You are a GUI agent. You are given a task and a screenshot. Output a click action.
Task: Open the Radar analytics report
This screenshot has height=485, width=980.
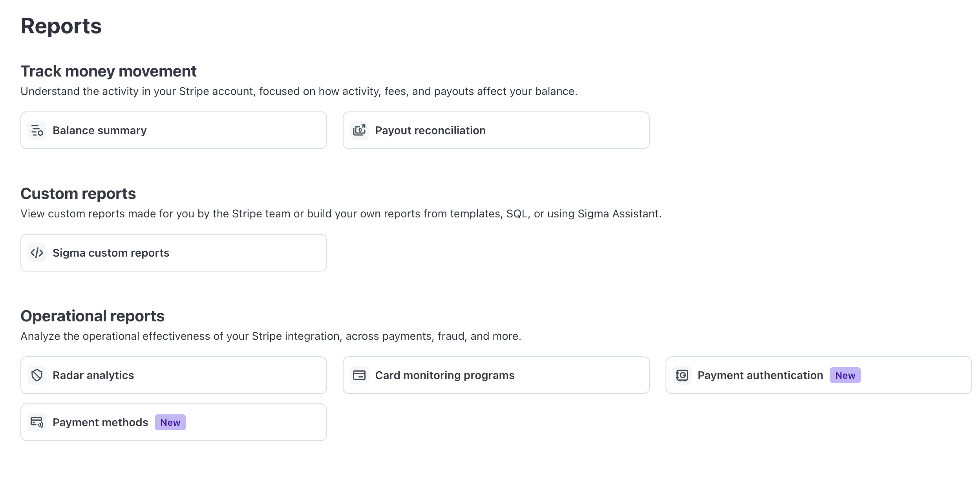coord(174,375)
